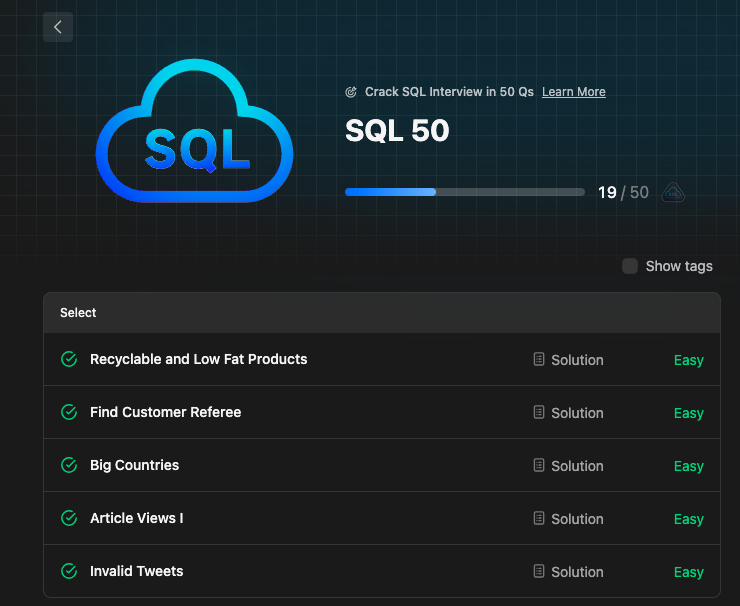Open the Learn More link
Screen dimensions: 740x606
[x=573, y=92]
